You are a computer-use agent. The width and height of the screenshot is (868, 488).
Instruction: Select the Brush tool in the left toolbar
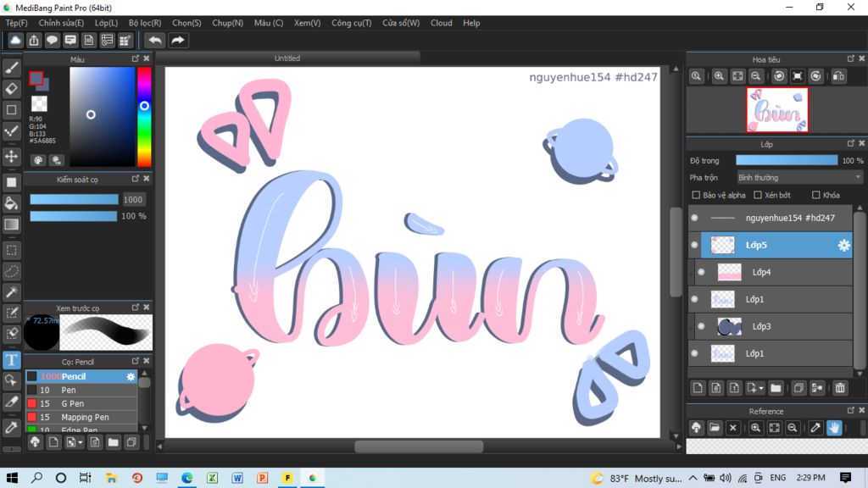pyautogui.click(x=12, y=68)
